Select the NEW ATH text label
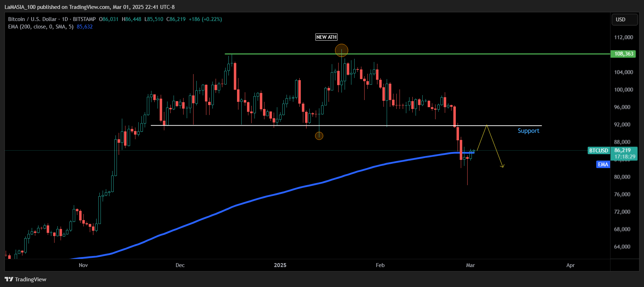This screenshot has height=287, width=644. 326,37
